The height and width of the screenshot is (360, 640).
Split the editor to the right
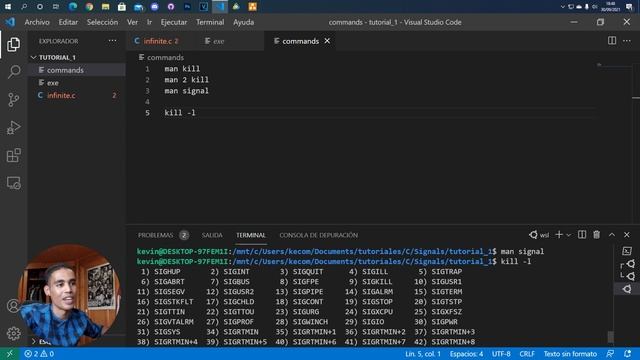coord(612,41)
